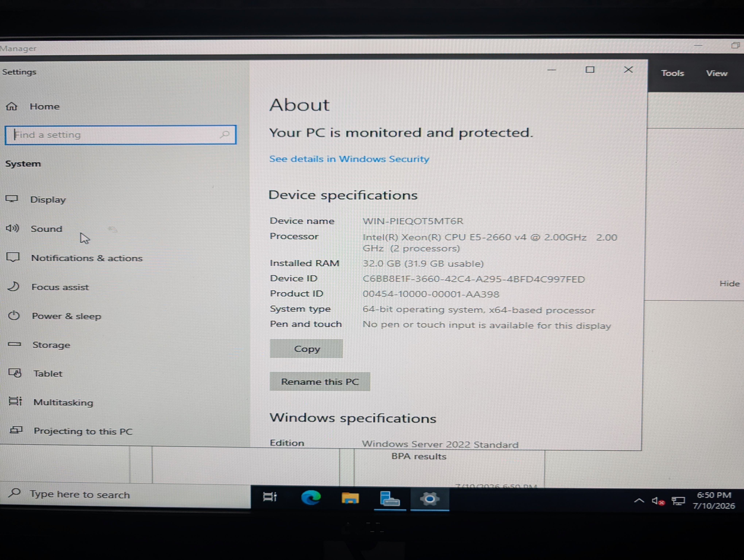Click the Windows Server 2022 Standard edition text
744x560 pixels.
click(440, 444)
